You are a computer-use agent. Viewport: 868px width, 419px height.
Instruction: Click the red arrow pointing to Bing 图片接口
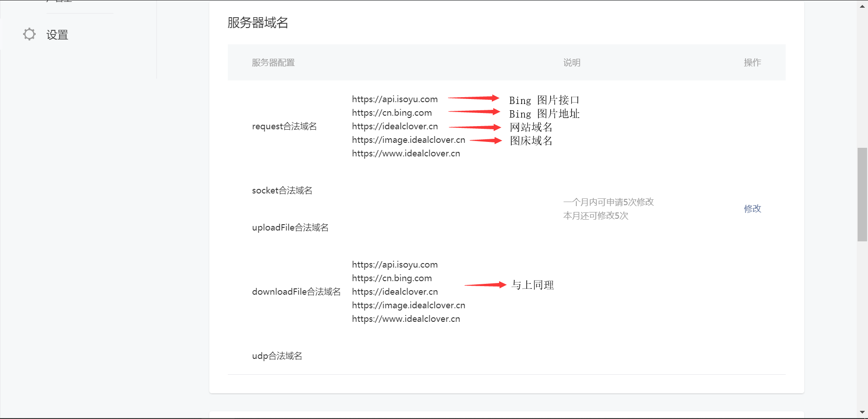(473, 98)
